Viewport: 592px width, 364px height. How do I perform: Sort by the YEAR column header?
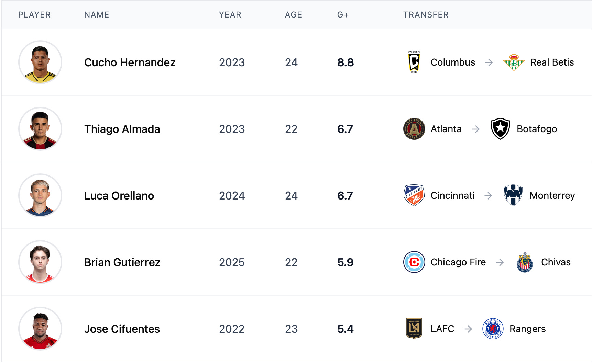coord(230,15)
